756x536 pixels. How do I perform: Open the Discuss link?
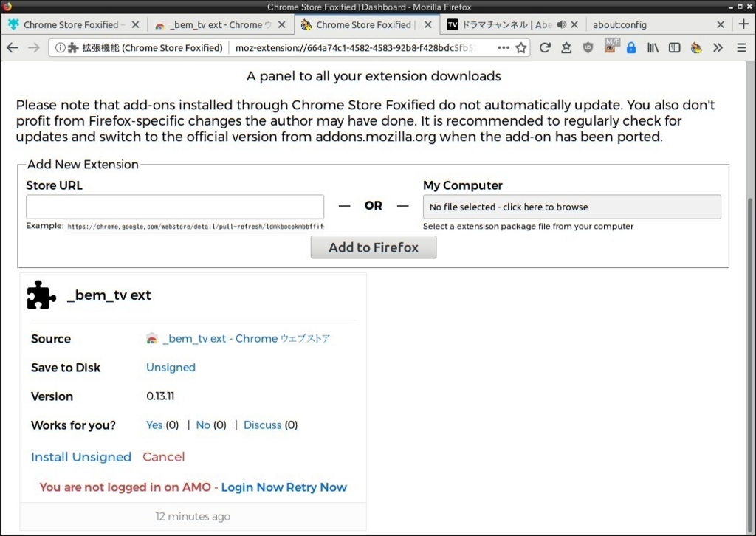[262, 425]
